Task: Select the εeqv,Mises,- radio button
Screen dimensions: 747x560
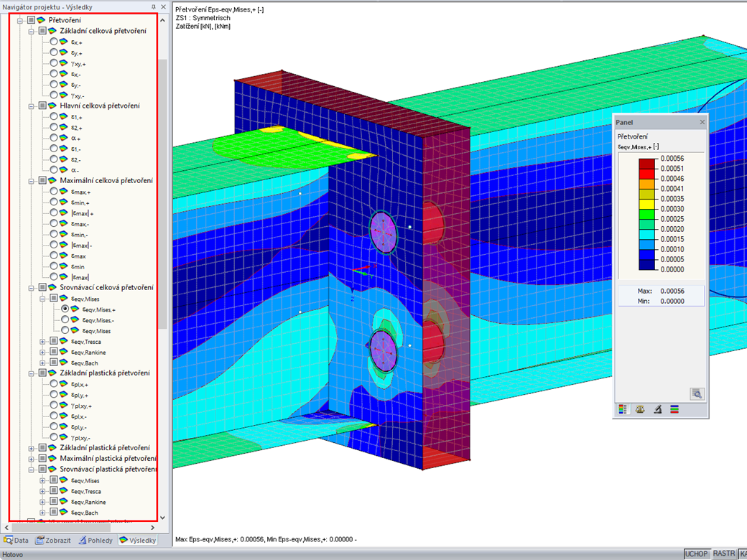Action: [65, 319]
